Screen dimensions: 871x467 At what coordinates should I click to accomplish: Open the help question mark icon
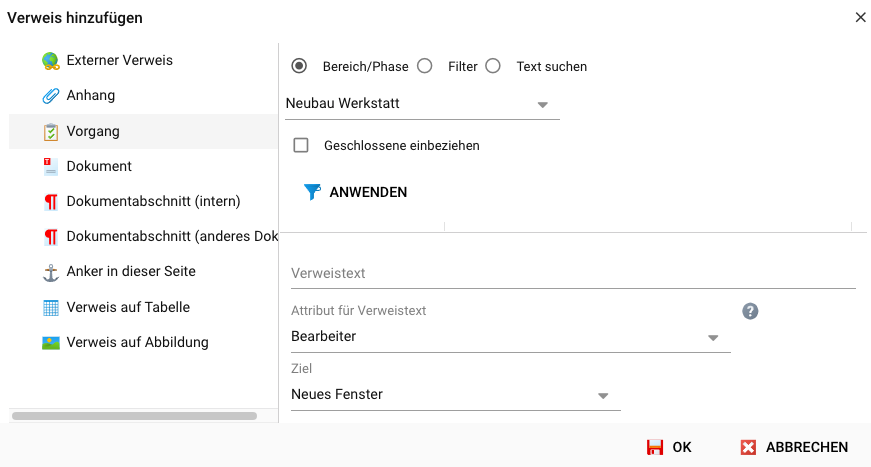[x=750, y=311]
